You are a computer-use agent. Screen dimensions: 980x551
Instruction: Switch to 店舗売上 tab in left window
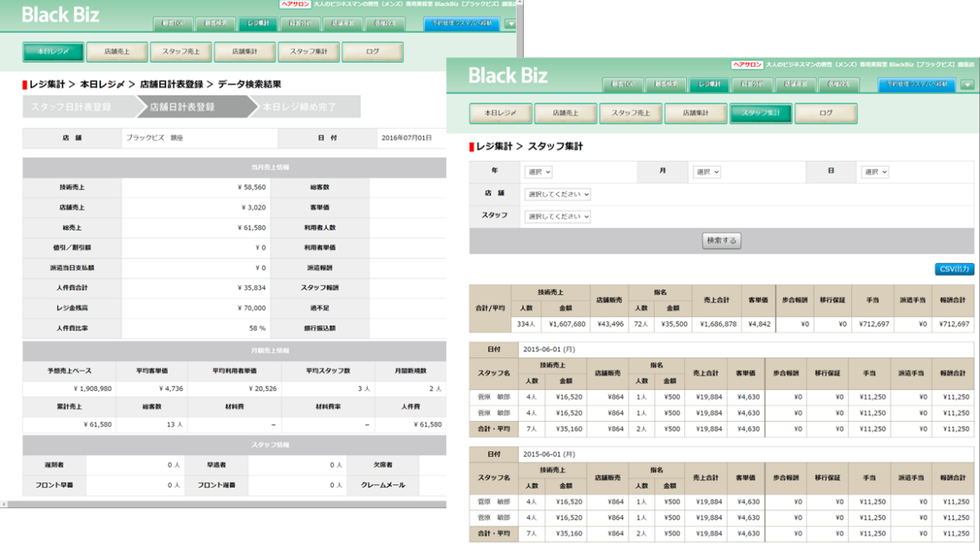pyautogui.click(x=117, y=53)
